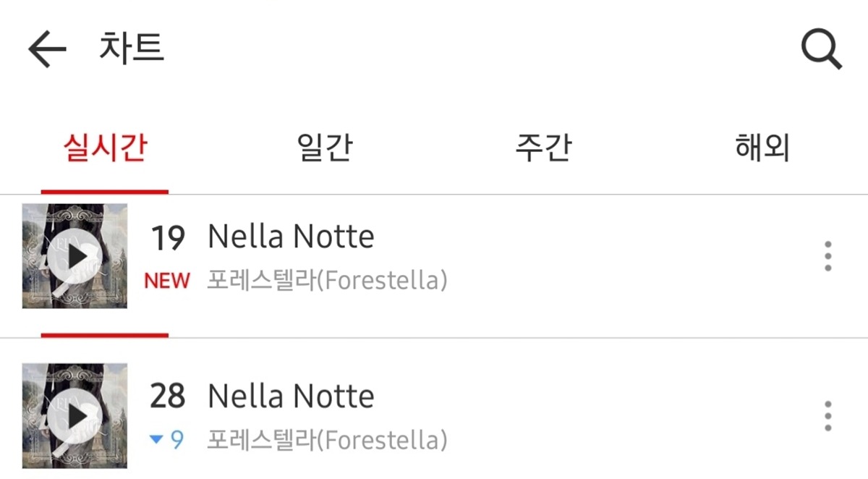This screenshot has width=868, height=479.
Task: Tap artist 포레스텔라(Forestella) in the rank 19 row
Action: [327, 281]
